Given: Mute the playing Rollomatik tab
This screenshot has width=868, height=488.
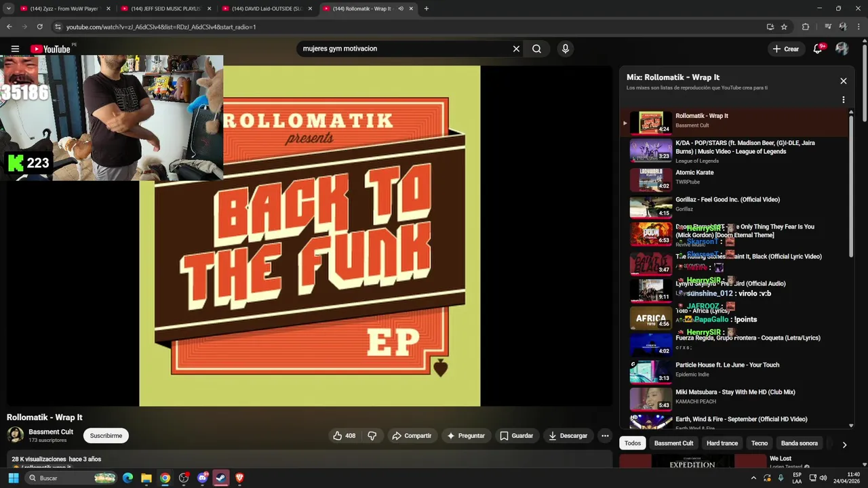Looking at the screenshot, I should (x=401, y=9).
